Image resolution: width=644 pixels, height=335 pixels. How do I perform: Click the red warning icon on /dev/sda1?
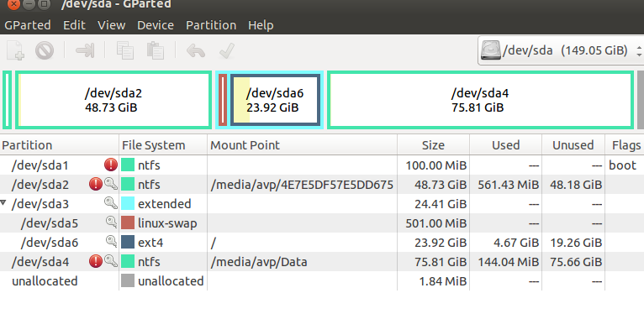(111, 165)
